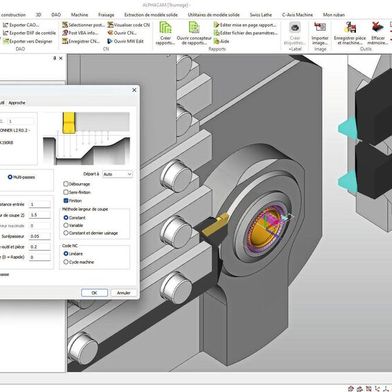Open the C-Axis Machine tab
The height and width of the screenshot is (392, 392).
point(297,15)
